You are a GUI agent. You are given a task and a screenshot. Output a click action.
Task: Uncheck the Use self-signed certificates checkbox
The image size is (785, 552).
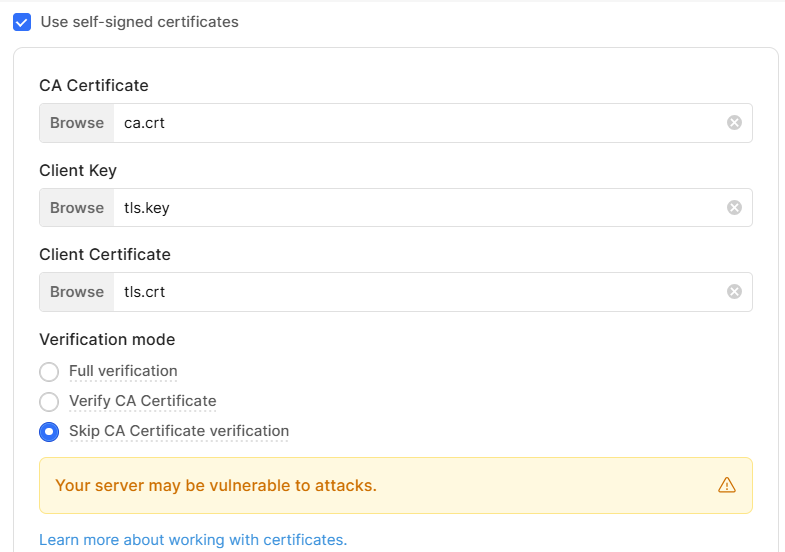pyautogui.click(x=22, y=22)
